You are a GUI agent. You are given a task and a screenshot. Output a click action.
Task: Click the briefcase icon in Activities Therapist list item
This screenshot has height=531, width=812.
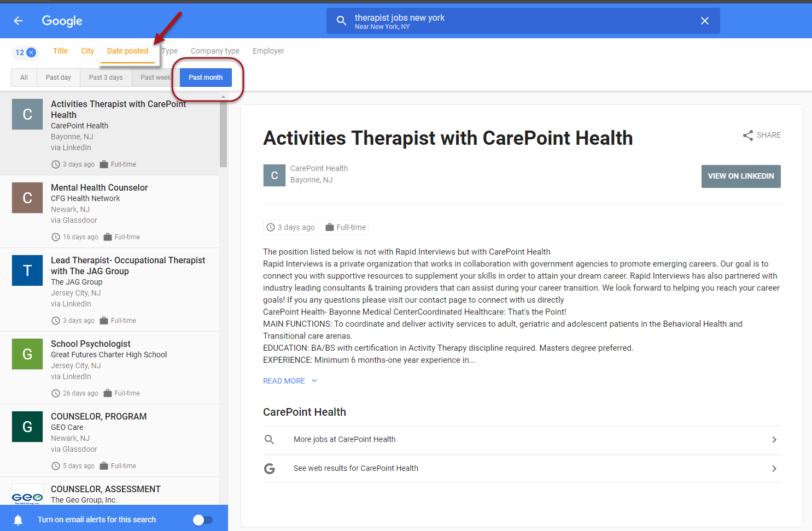[x=104, y=164]
